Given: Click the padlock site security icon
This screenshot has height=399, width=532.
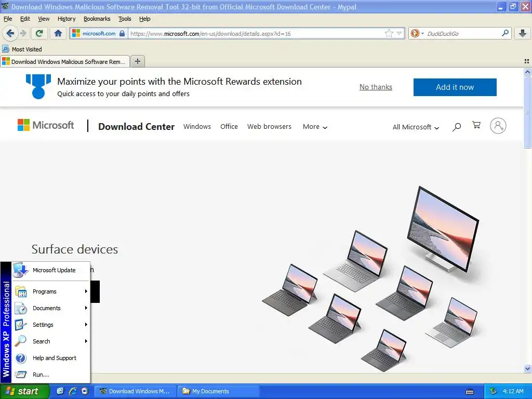Looking at the screenshot, I should click(x=122, y=33).
